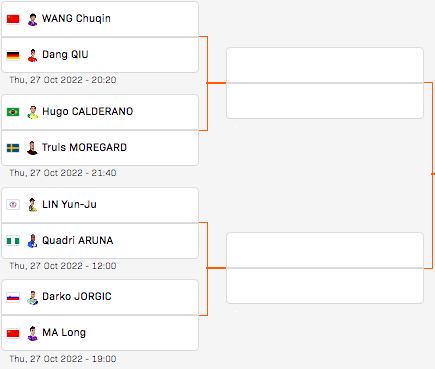Select the Truls MOREGARD player name

point(84,147)
